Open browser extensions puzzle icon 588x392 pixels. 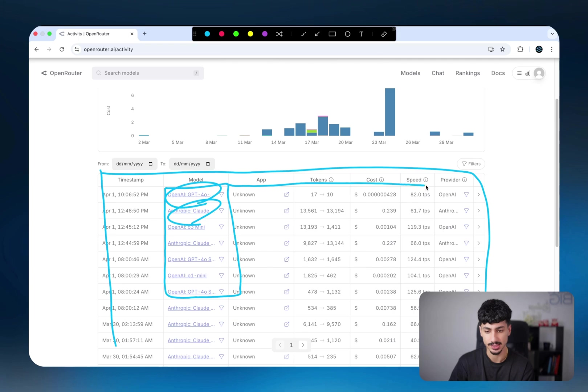(520, 49)
